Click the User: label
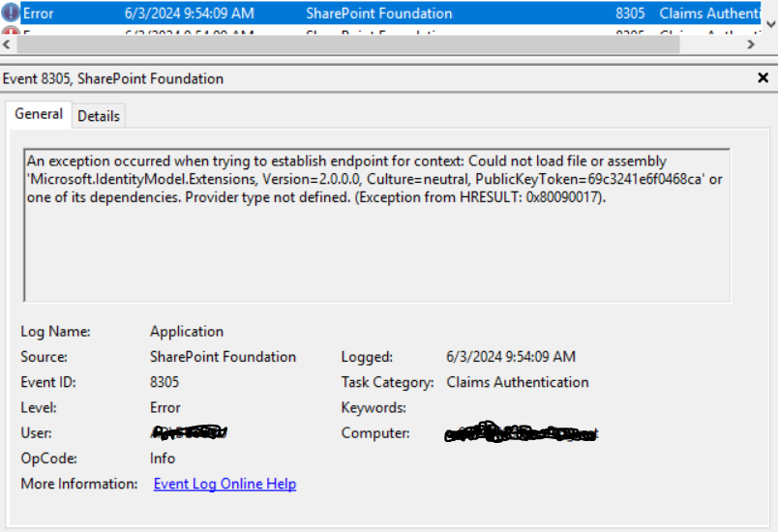The image size is (778, 532). coord(36,432)
